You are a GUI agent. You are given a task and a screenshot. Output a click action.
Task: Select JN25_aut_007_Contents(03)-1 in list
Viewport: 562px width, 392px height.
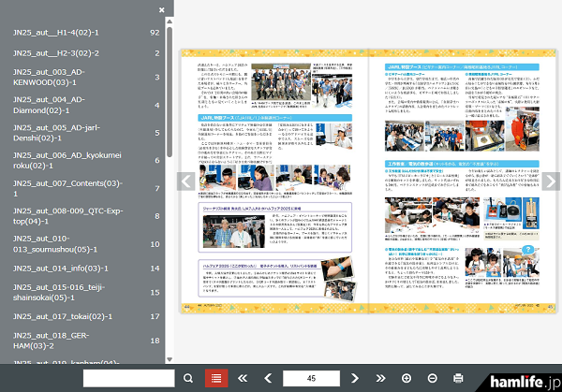click(67, 189)
